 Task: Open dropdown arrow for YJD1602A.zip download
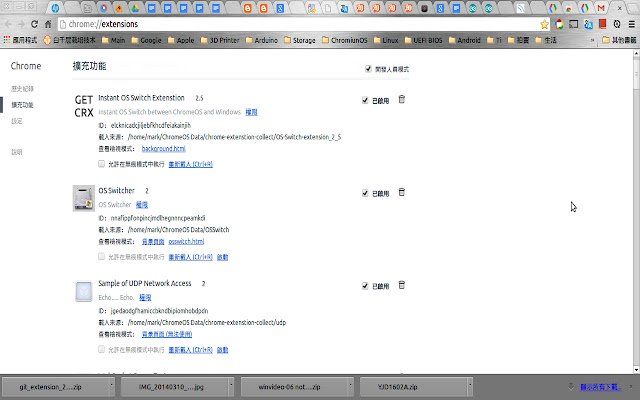(470, 387)
